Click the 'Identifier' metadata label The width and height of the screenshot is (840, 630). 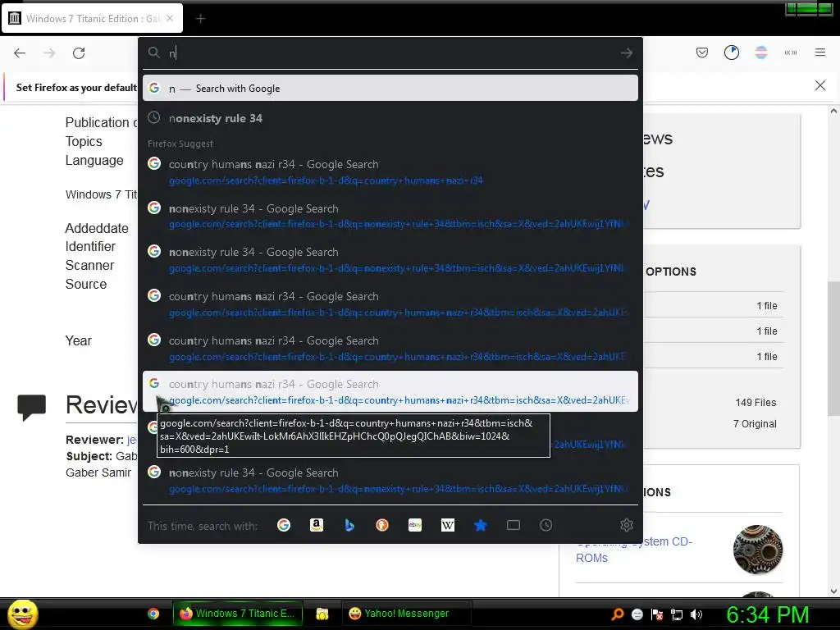(90, 246)
